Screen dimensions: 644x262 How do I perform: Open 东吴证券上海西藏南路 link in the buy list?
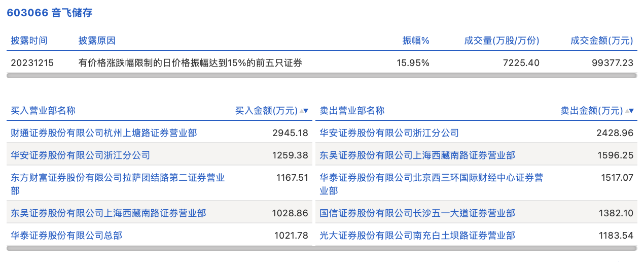pos(109,213)
